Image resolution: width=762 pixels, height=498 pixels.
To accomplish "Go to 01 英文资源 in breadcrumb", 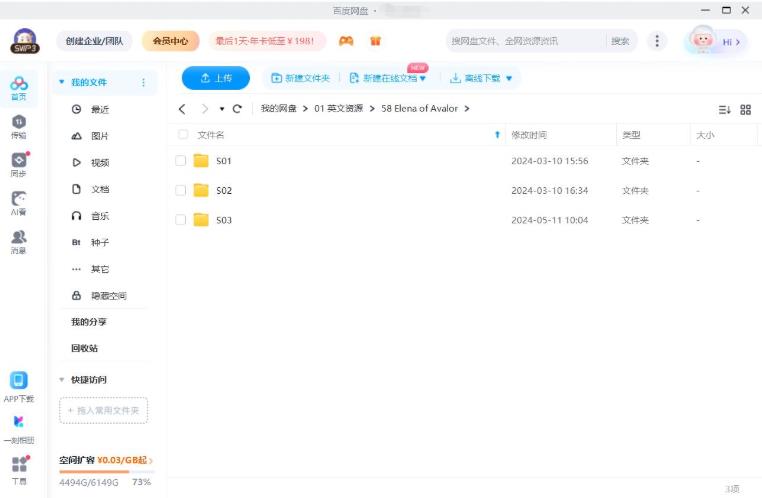I will [339, 108].
